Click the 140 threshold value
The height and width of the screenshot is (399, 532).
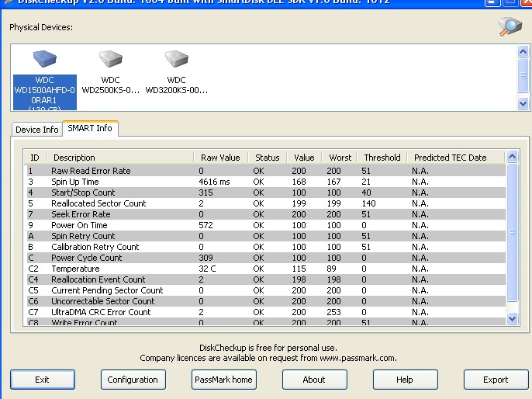[x=368, y=203]
